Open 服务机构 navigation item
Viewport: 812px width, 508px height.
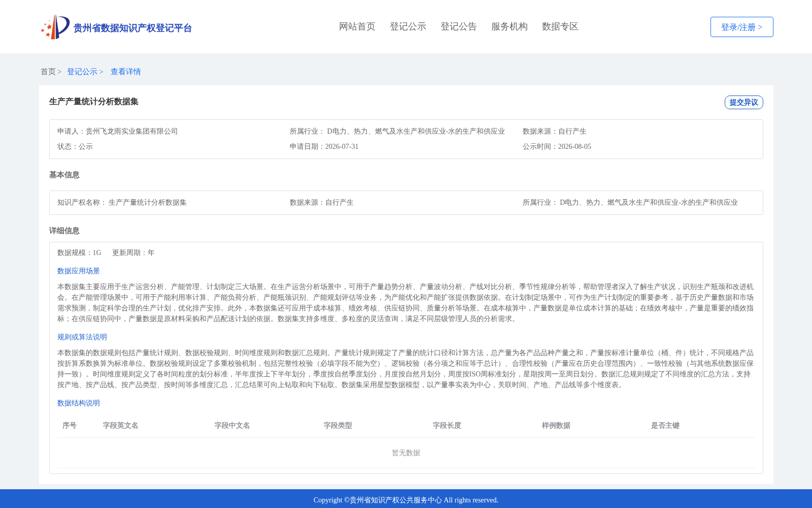[510, 26]
